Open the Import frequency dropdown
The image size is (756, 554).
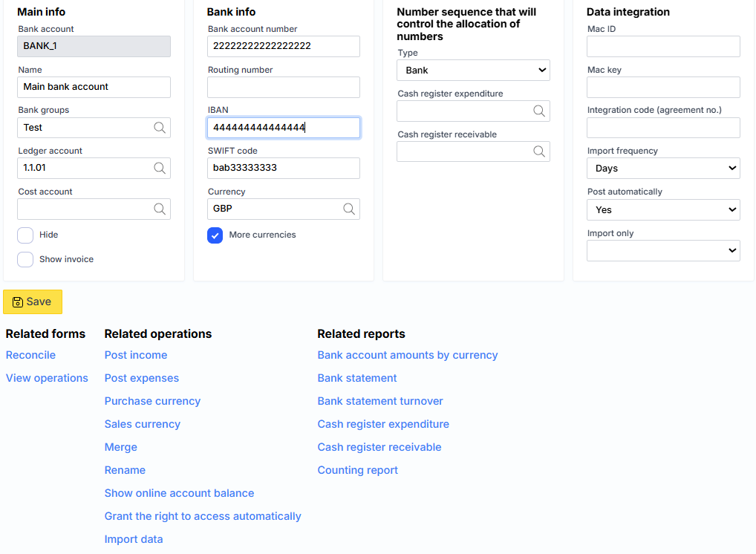(x=663, y=169)
